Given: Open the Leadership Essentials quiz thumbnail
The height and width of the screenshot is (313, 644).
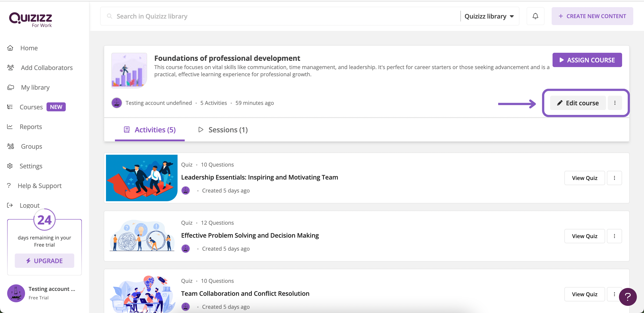Looking at the screenshot, I should click(142, 178).
